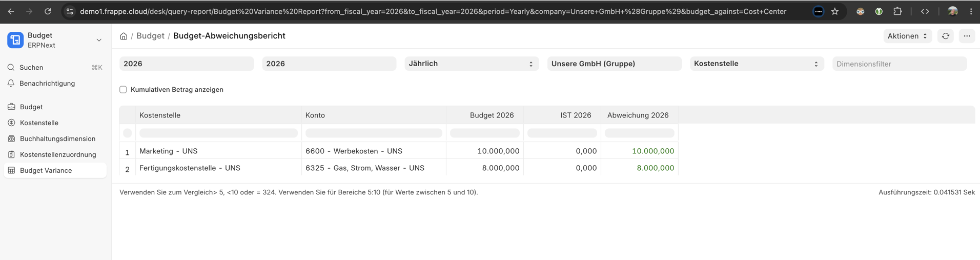The height and width of the screenshot is (260, 980).
Task: Click the Kostenstelle sidebar icon
Action: pos(12,123)
